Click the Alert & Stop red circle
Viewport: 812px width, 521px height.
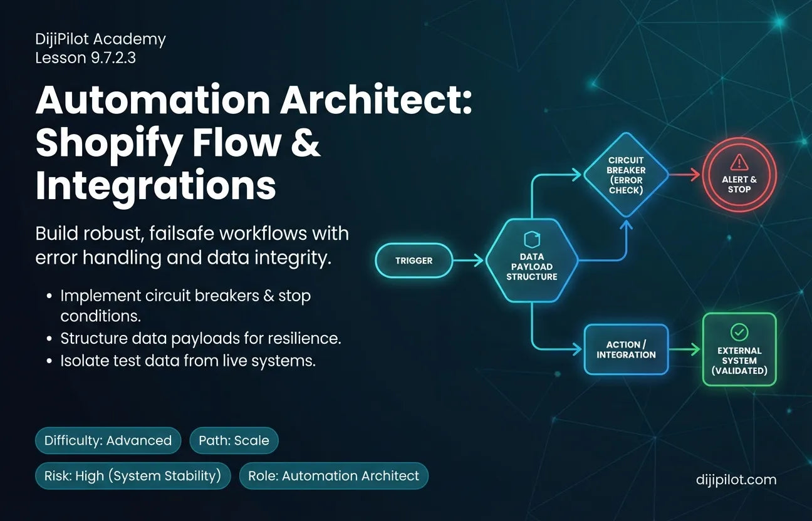[x=739, y=175]
